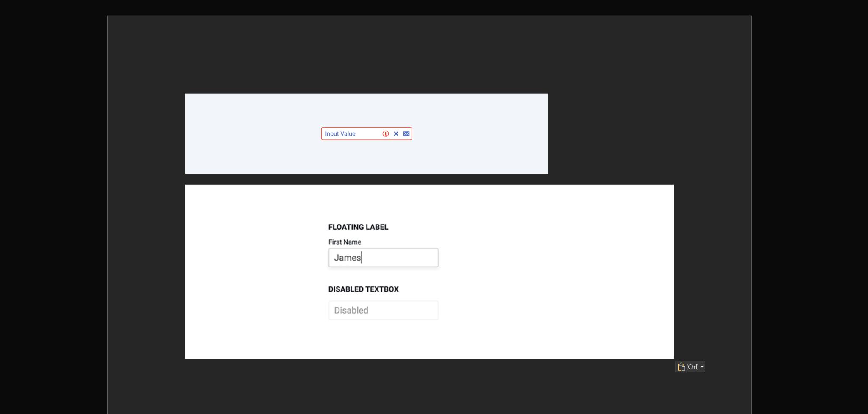This screenshot has width=868, height=414.
Task: Click the red info icon in input
Action: (385, 133)
